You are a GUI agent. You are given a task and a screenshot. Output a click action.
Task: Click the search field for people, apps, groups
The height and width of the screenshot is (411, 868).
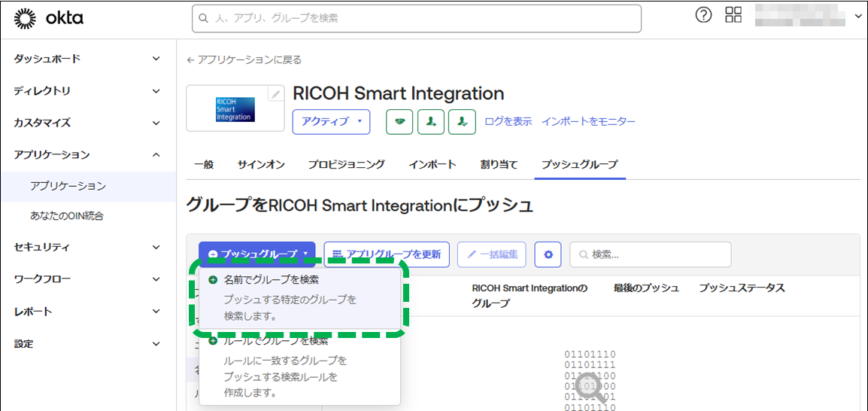(416, 18)
